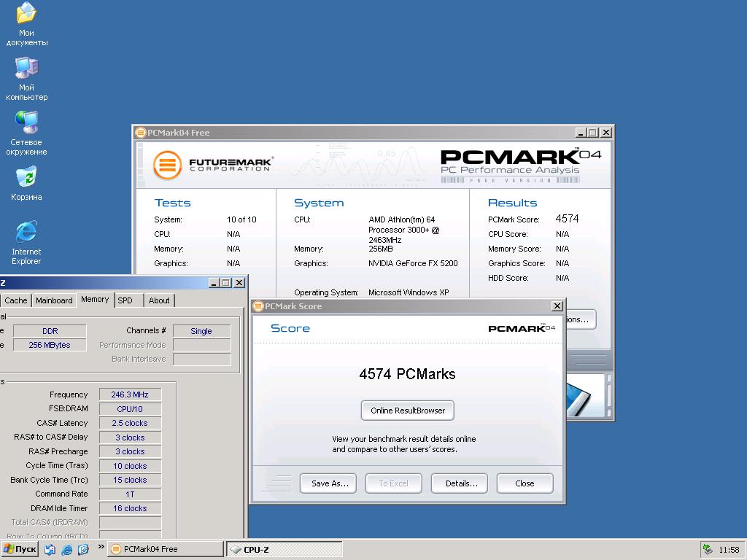747x560 pixels.
Task: Click the PCMARK04 logo in score dialog
Action: [x=522, y=329]
